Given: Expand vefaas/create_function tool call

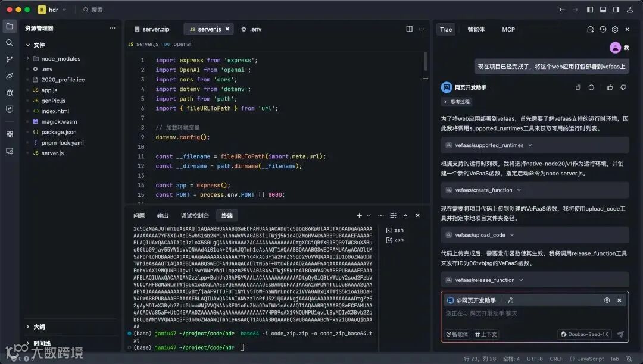Looking at the screenshot, I should coord(534,190).
